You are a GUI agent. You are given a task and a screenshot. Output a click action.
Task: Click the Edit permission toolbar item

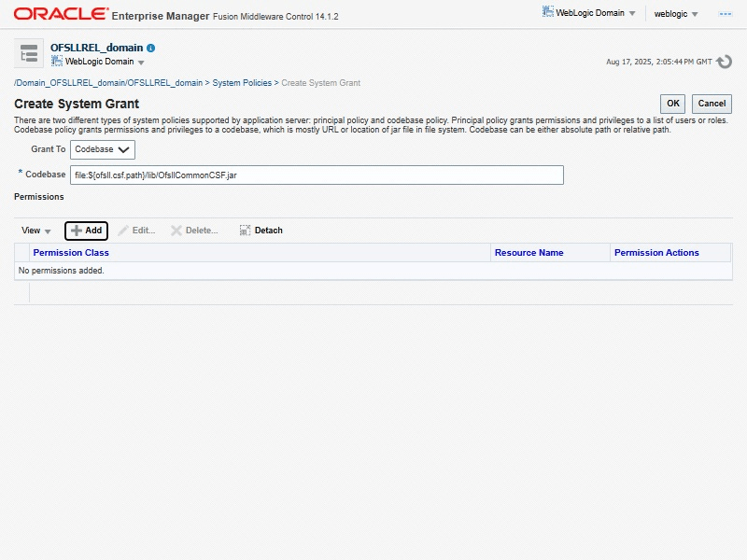tap(136, 231)
